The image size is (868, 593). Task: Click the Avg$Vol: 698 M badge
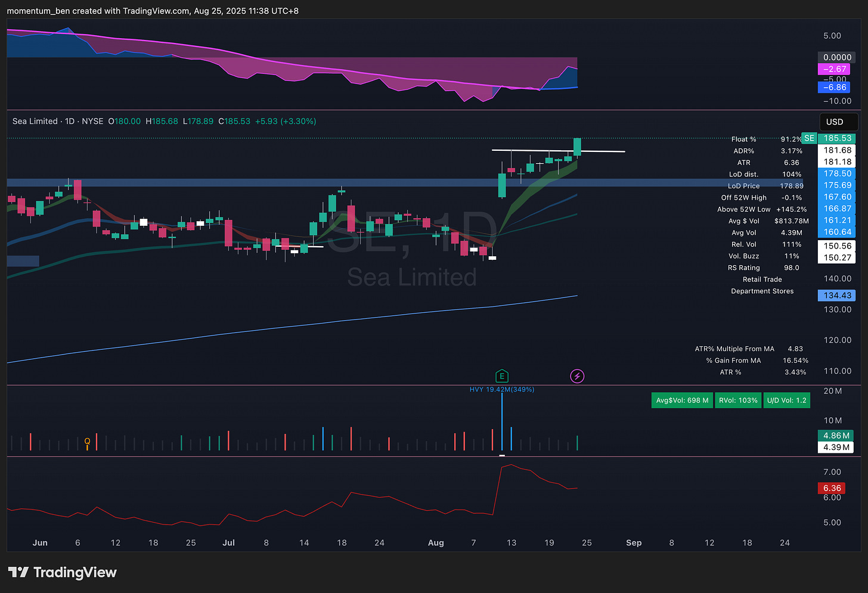682,400
